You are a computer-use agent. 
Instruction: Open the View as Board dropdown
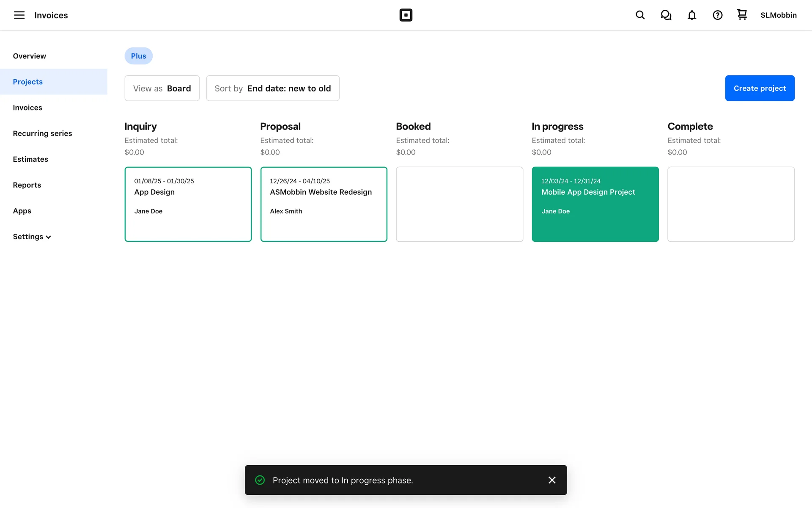(x=162, y=88)
